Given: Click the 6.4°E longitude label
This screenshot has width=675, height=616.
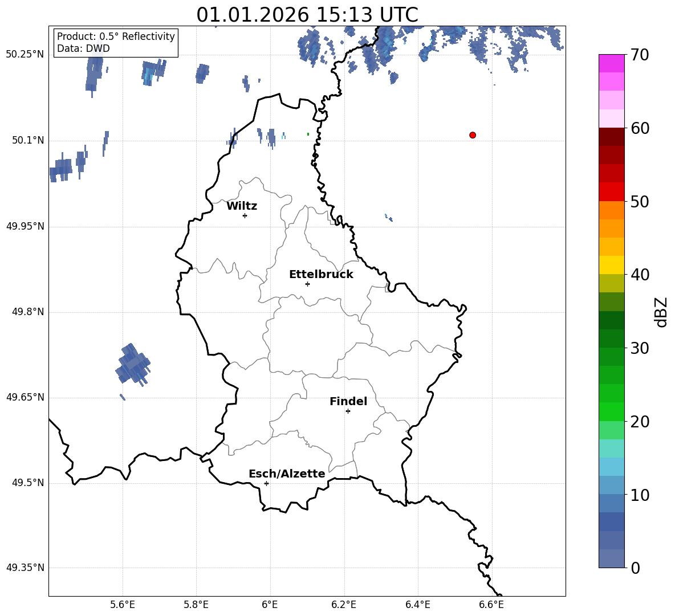Looking at the screenshot, I should tap(417, 605).
